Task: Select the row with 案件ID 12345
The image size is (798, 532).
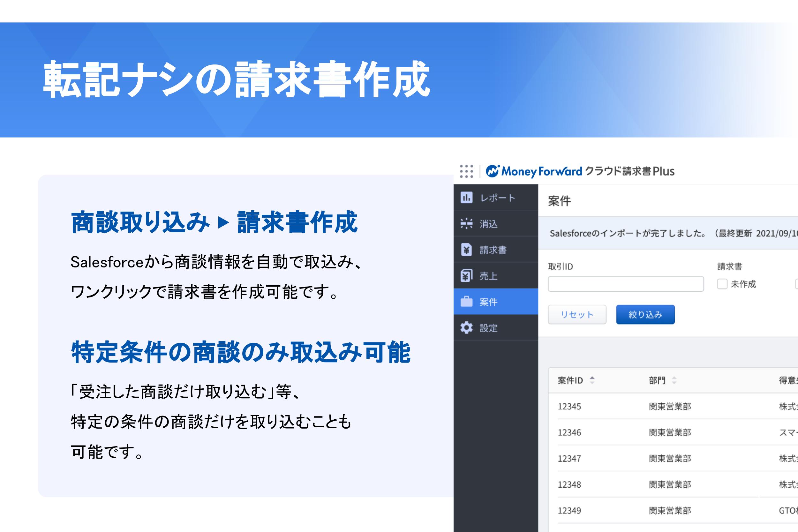Action: 569,407
